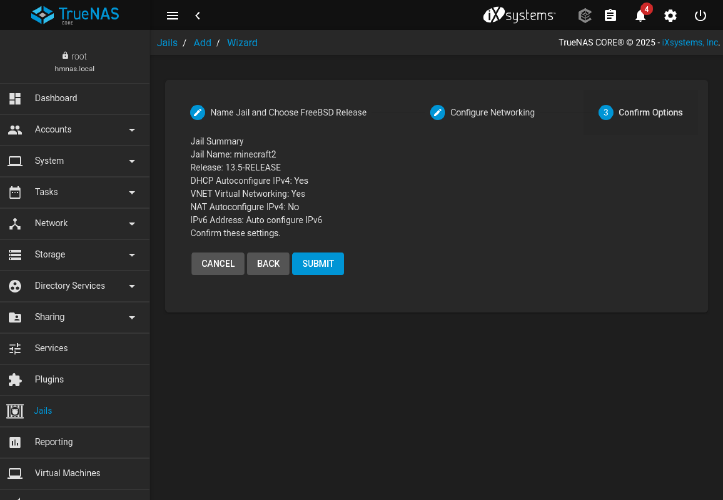The image size is (723, 500).
Task: Select Jails in the sidebar
Action: [75, 411]
